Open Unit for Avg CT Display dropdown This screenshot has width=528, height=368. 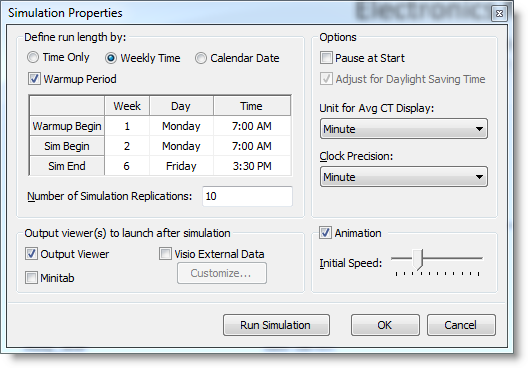tap(404, 129)
